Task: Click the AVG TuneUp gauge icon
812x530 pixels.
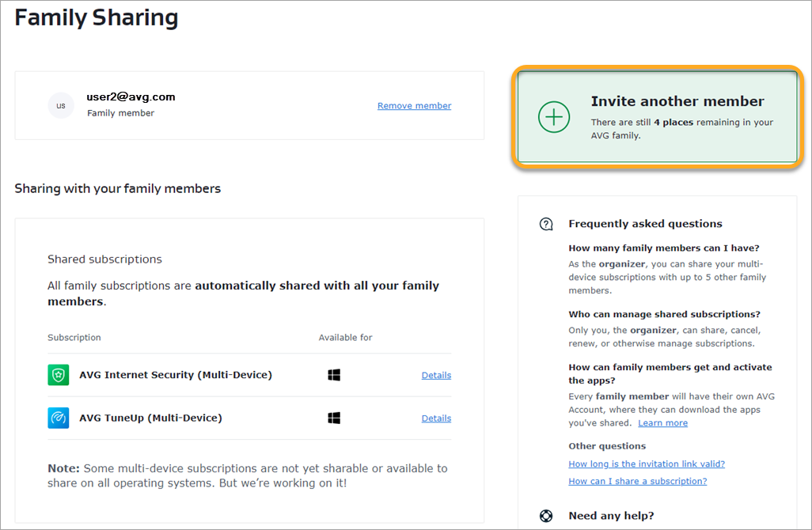Action: [x=59, y=418]
